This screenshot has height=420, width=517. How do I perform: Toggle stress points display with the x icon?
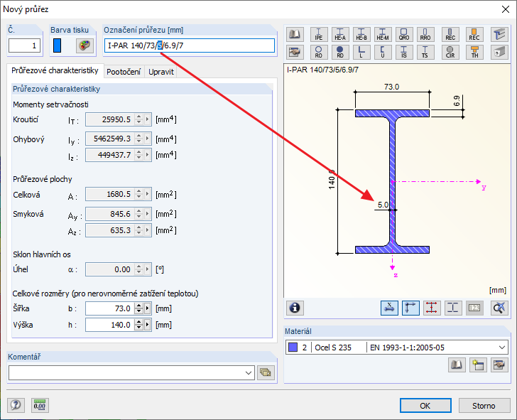389,308
